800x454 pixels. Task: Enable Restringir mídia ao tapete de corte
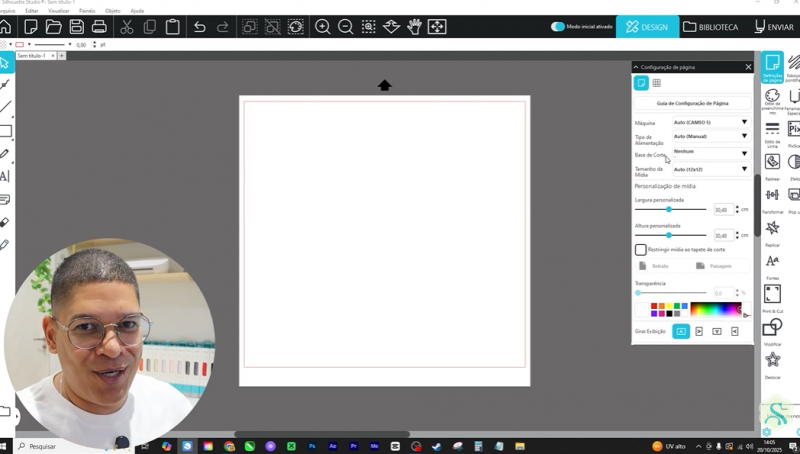pos(641,250)
